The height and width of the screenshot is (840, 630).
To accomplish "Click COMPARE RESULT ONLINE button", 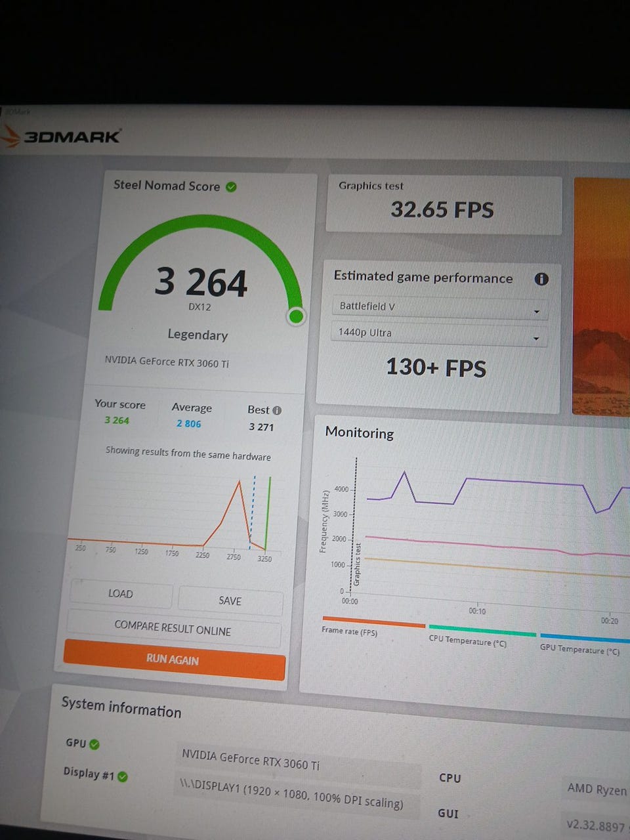I will point(173,629).
